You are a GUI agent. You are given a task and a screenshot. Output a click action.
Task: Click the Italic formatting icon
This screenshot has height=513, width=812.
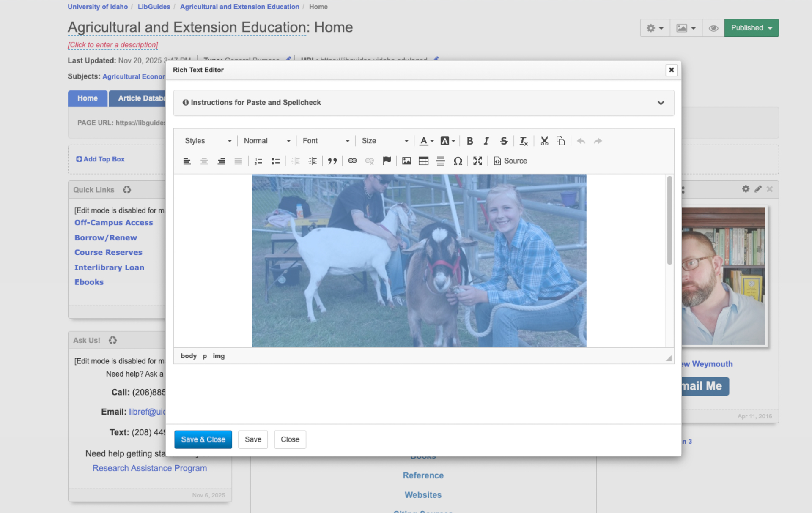(486, 141)
